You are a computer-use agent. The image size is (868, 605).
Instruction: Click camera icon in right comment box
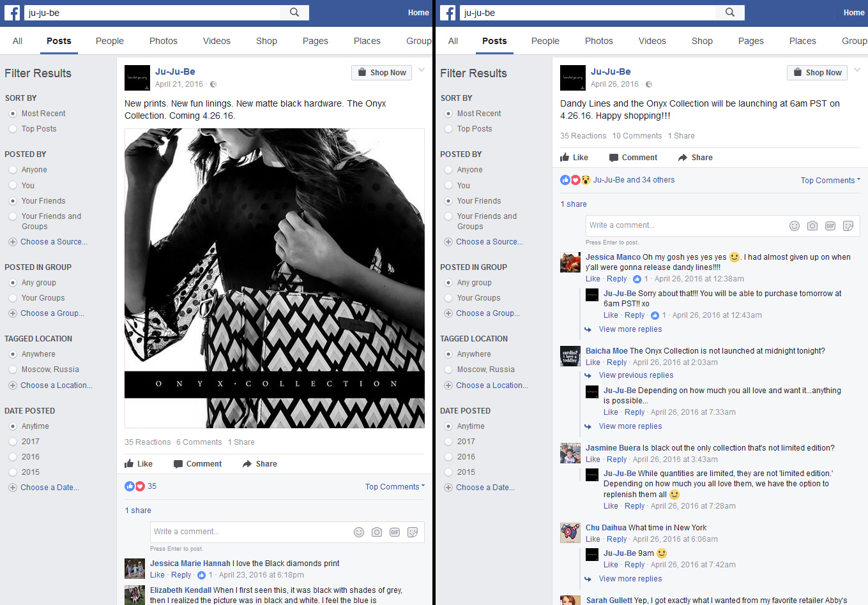pyautogui.click(x=812, y=226)
